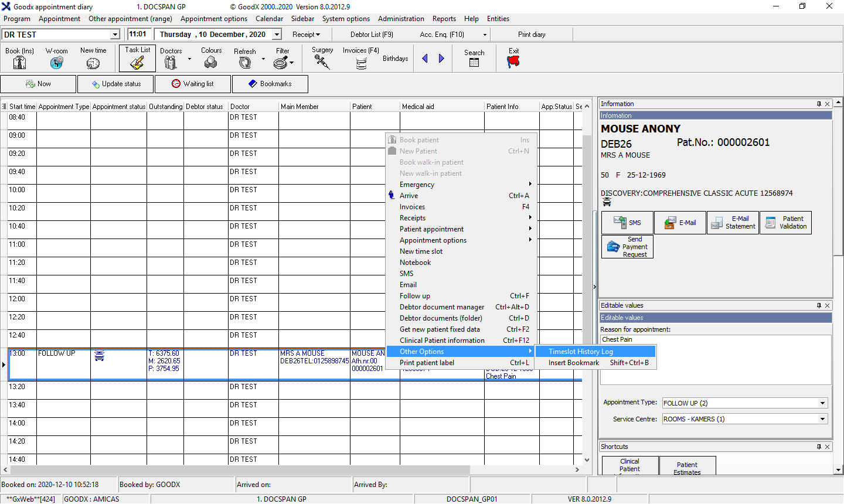
Task: Pin the Editable values panel
Action: point(819,305)
